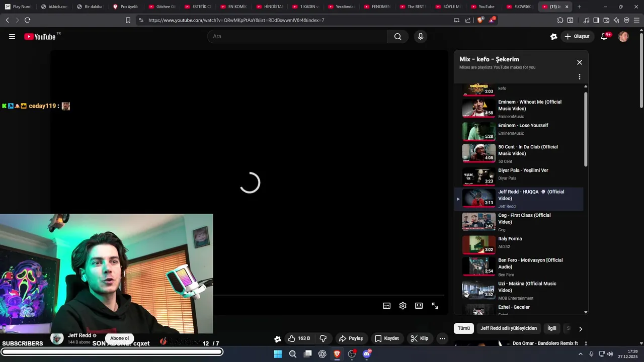644x362 pixels.
Task: Create a clip with Klip button
Action: [x=419, y=338]
